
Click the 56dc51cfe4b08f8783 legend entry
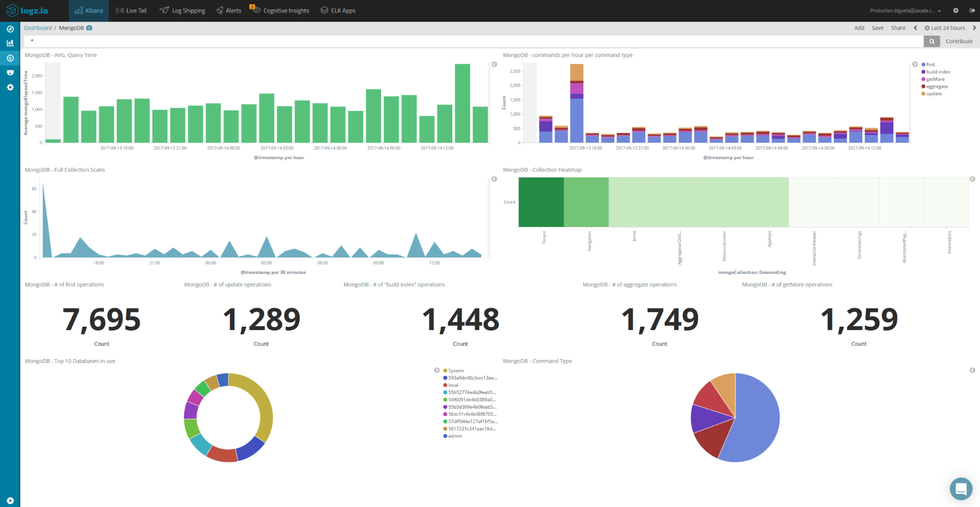coord(470,414)
